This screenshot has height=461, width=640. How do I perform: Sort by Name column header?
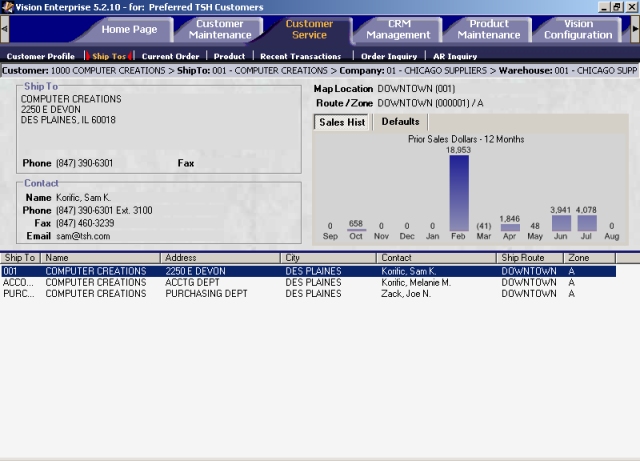(100, 258)
